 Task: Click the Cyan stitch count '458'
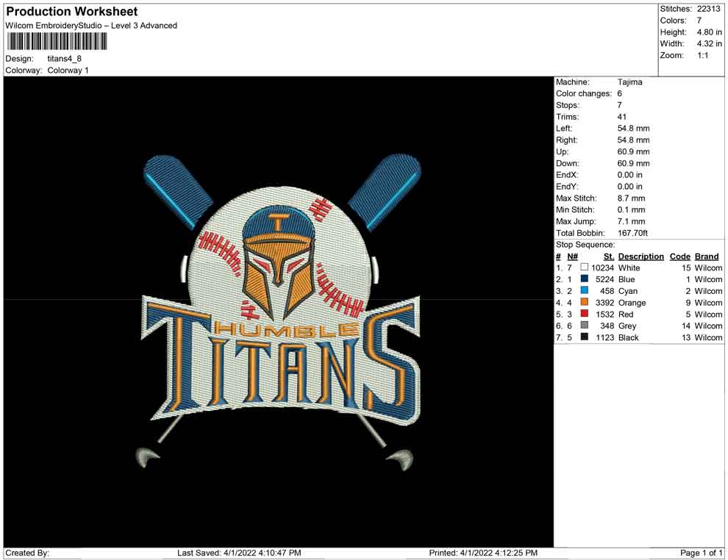tap(607, 291)
